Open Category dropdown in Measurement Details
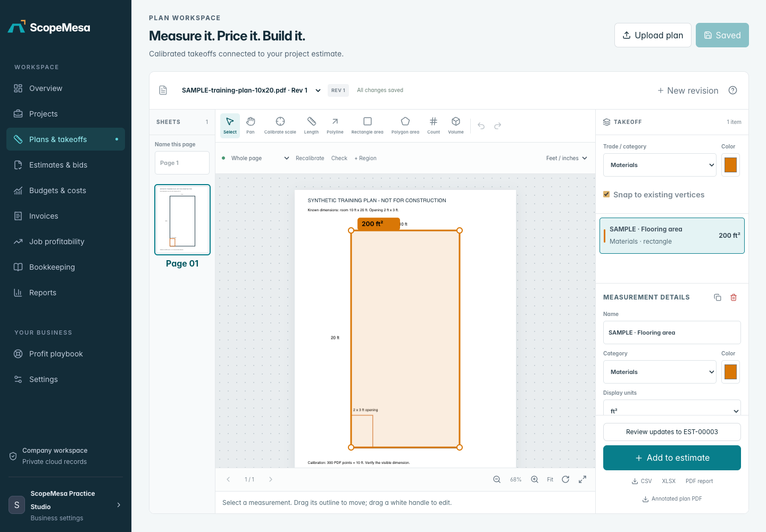Screen dimensions: 766x532 tap(660, 372)
